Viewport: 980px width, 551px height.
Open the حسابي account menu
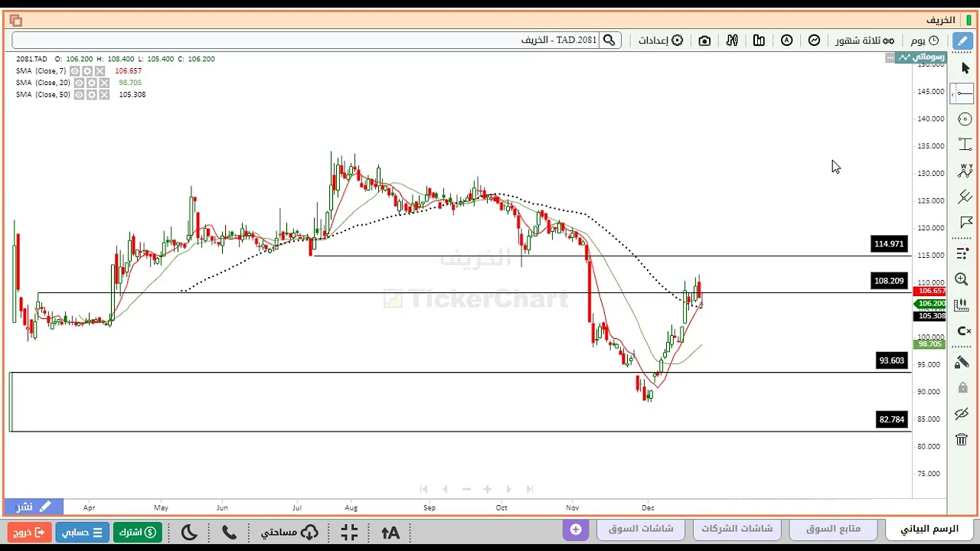click(x=82, y=532)
